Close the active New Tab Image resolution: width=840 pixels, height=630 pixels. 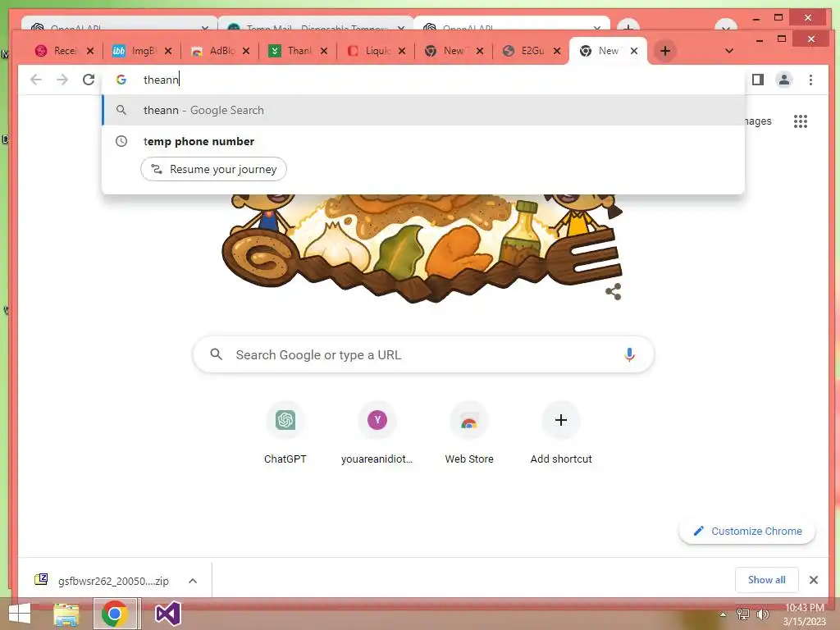pos(634,51)
